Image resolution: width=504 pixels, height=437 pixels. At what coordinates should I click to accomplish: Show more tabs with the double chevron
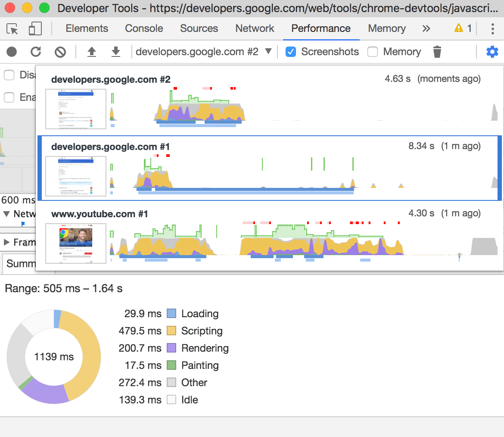coord(426,28)
